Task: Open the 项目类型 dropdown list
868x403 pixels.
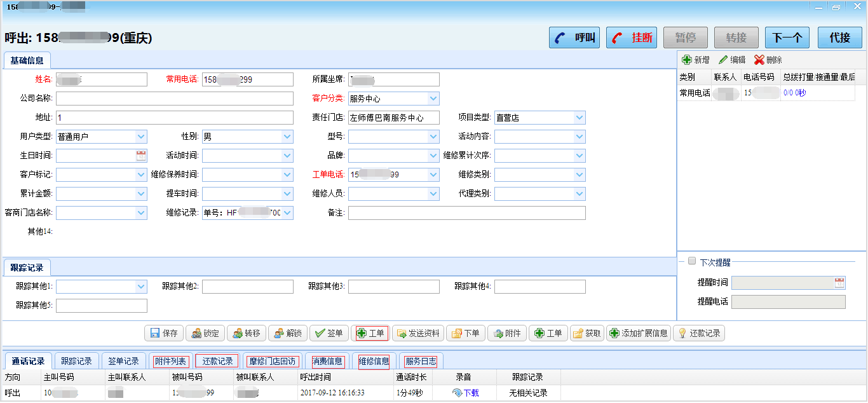Action: pos(579,118)
